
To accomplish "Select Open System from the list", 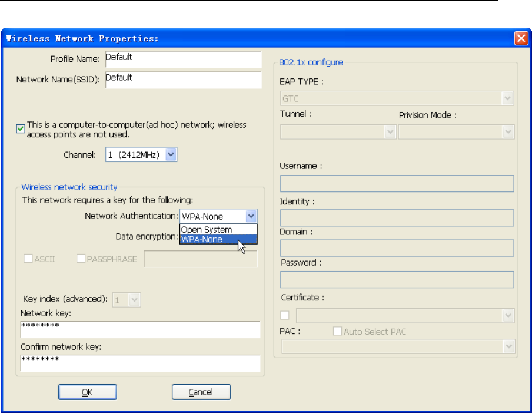I will point(218,230).
